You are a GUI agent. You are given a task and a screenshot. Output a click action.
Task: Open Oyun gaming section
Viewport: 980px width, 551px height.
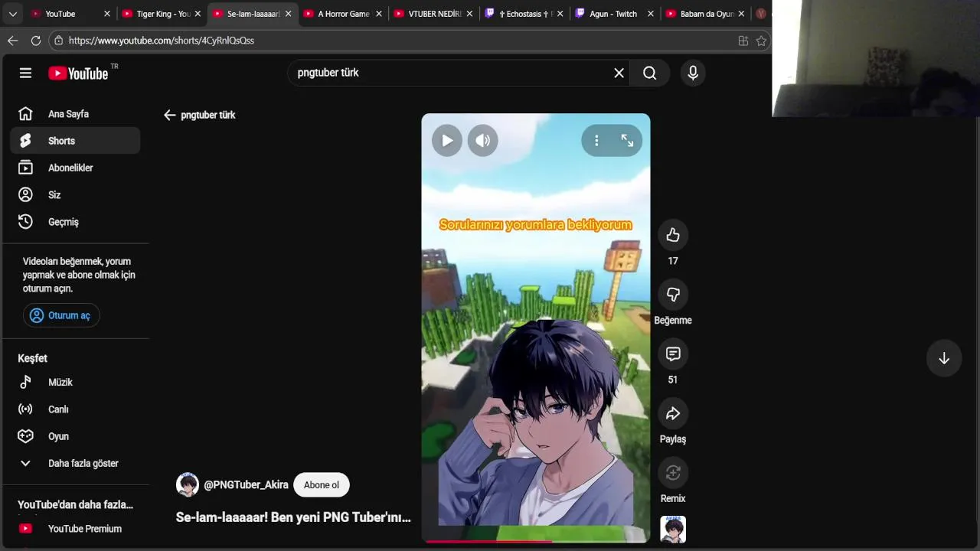click(x=75, y=436)
